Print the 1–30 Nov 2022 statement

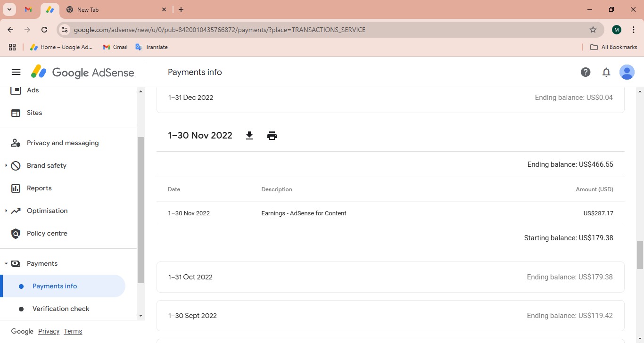[272, 136]
